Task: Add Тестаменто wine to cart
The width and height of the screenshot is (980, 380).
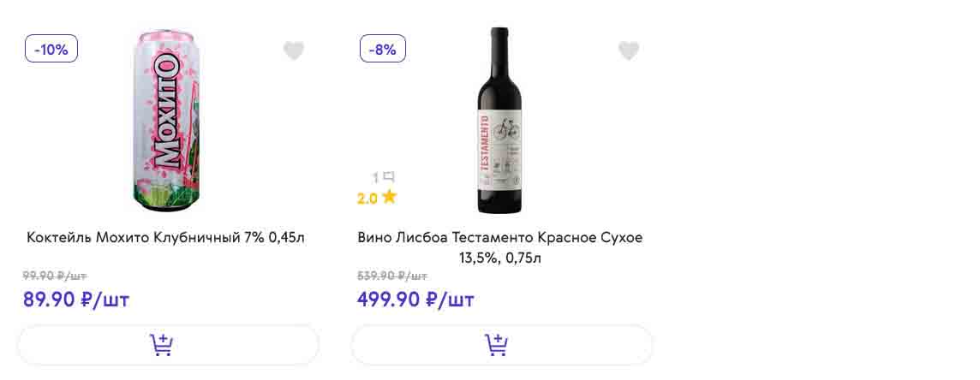Action: point(497,345)
